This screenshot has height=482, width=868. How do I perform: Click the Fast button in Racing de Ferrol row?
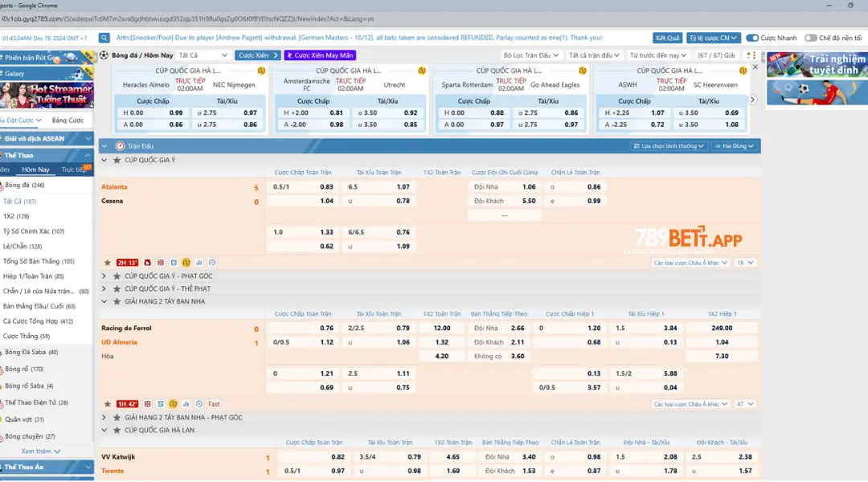214,404
